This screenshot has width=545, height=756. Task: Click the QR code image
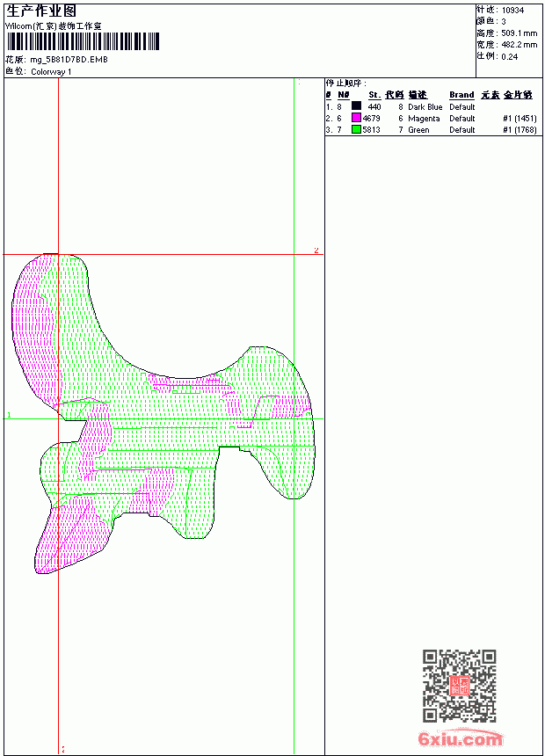460,686
